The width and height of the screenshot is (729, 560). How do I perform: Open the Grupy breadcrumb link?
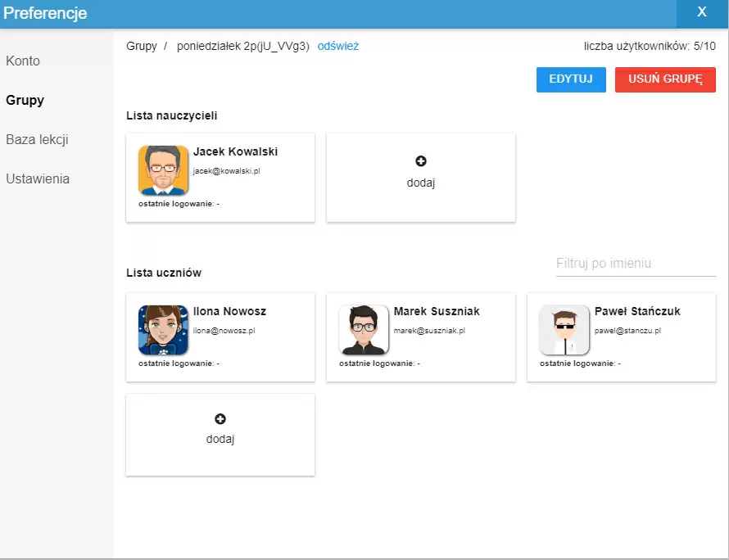pyautogui.click(x=141, y=46)
